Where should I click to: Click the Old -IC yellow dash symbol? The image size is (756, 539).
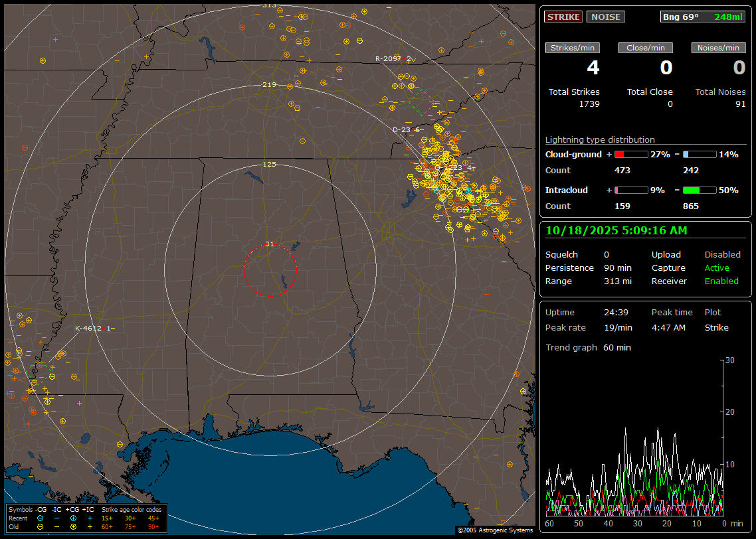pos(56,526)
